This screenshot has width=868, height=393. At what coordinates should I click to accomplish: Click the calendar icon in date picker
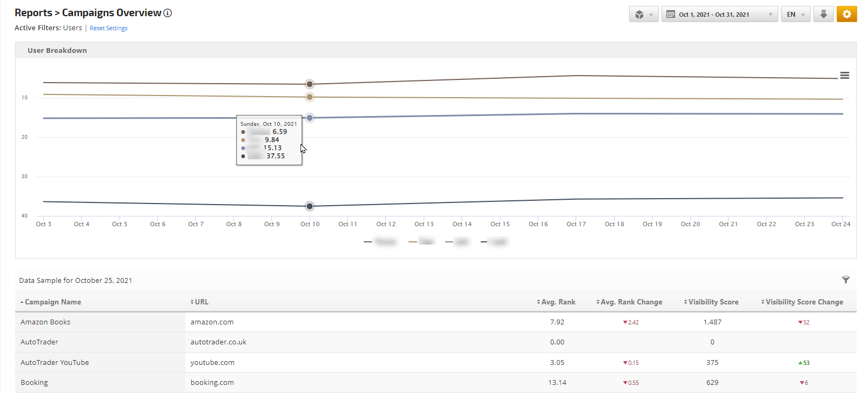(671, 15)
